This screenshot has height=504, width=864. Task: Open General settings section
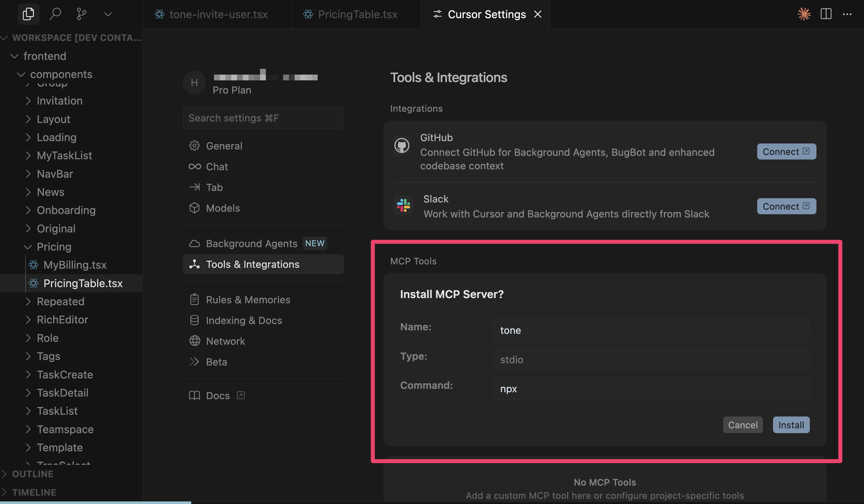click(x=263, y=146)
